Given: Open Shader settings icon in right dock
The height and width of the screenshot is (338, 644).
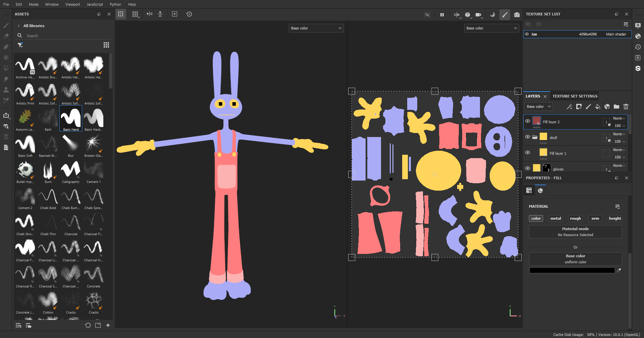Looking at the screenshot, I should click(x=638, y=36).
